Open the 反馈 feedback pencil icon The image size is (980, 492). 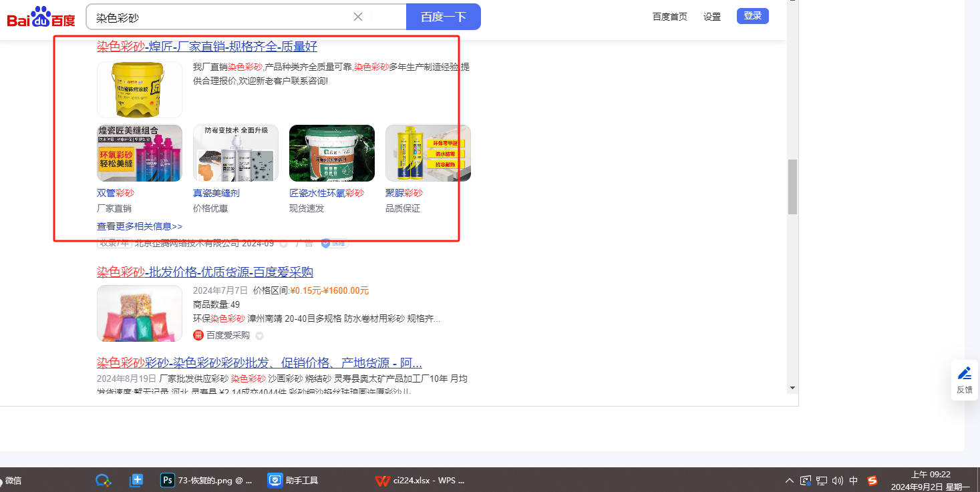pos(964,373)
